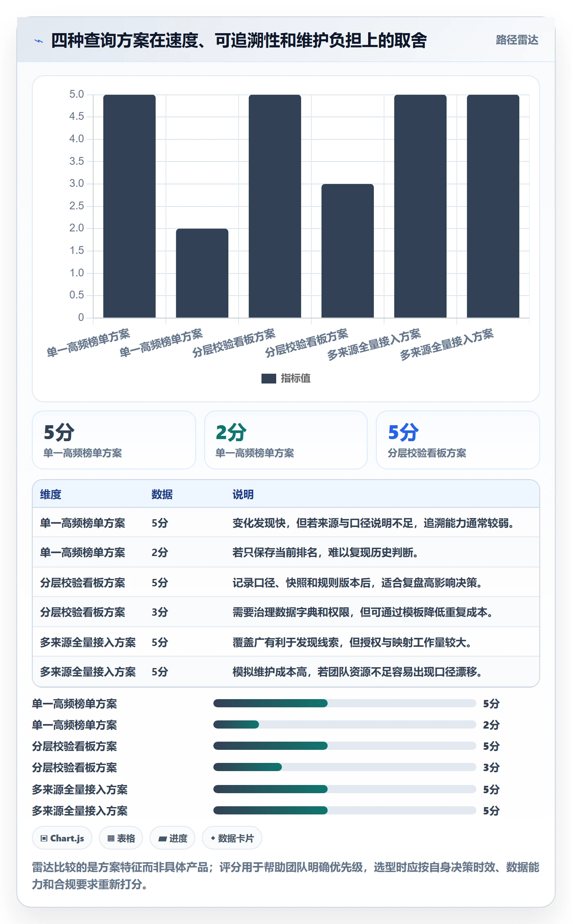
Task: Click the 单一高频榜单方案 progress bar showing 5分
Action: tap(345, 703)
